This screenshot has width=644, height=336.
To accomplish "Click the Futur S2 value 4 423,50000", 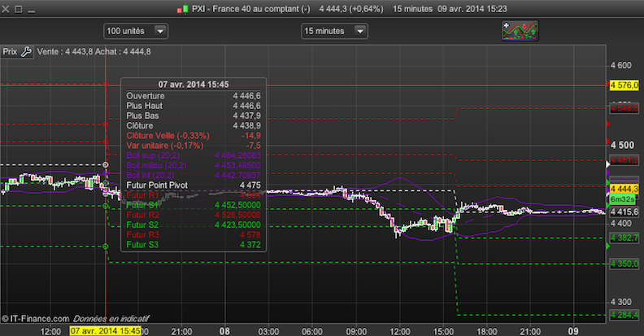I will [237, 225].
